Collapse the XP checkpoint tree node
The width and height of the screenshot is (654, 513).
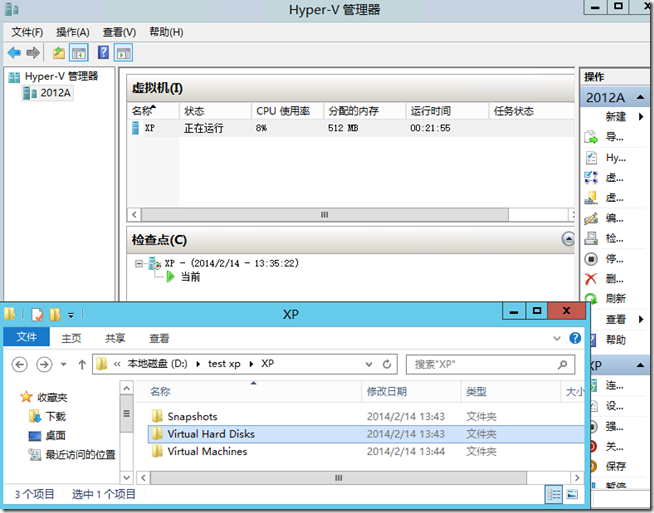click(139, 264)
